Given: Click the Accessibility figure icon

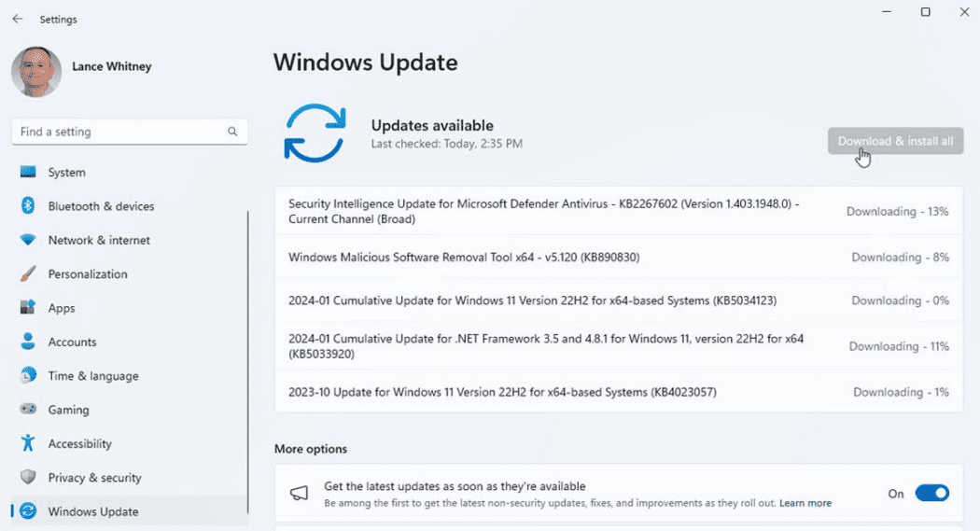Looking at the screenshot, I should click(x=28, y=443).
